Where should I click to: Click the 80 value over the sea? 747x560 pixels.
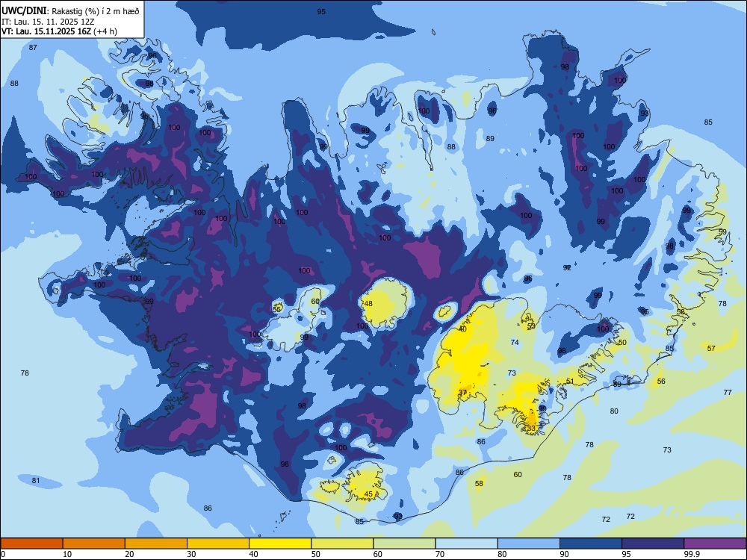(x=614, y=411)
